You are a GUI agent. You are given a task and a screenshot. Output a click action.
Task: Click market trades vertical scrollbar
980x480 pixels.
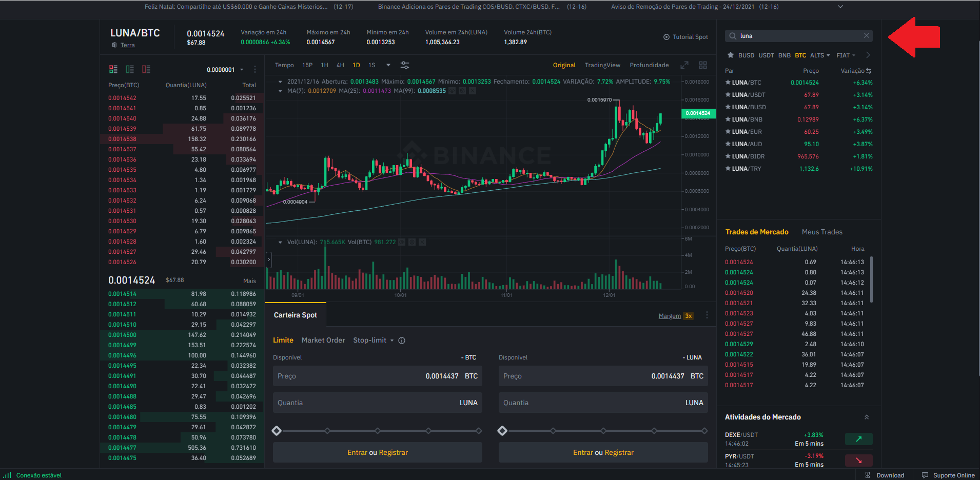pyautogui.click(x=871, y=279)
